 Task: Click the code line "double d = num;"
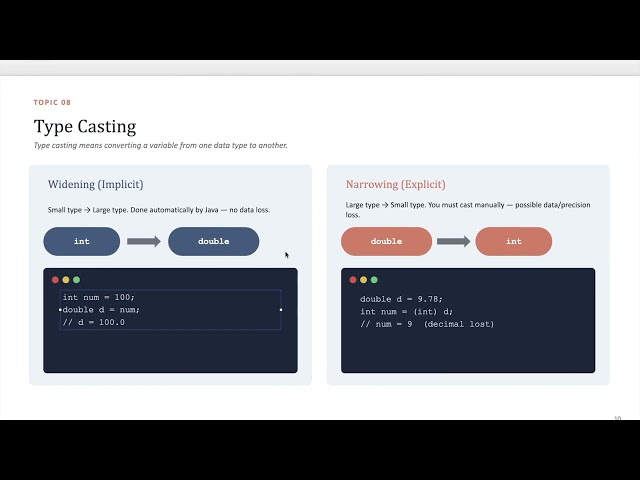[101, 310]
